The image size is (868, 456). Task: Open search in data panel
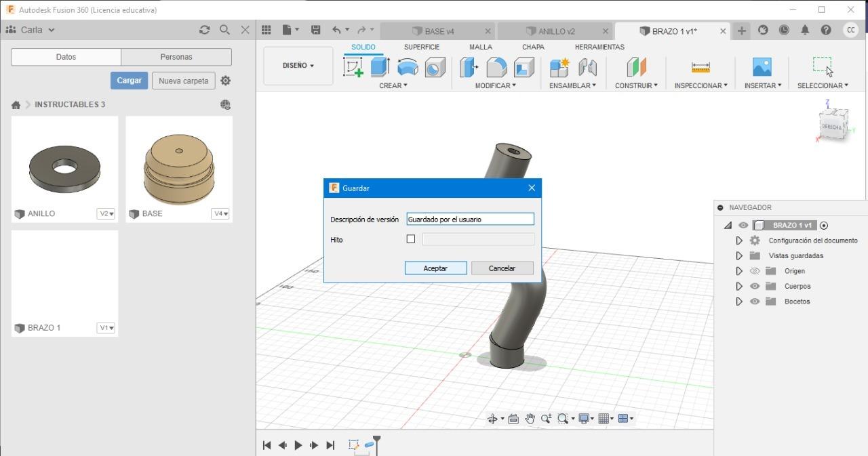(224, 30)
